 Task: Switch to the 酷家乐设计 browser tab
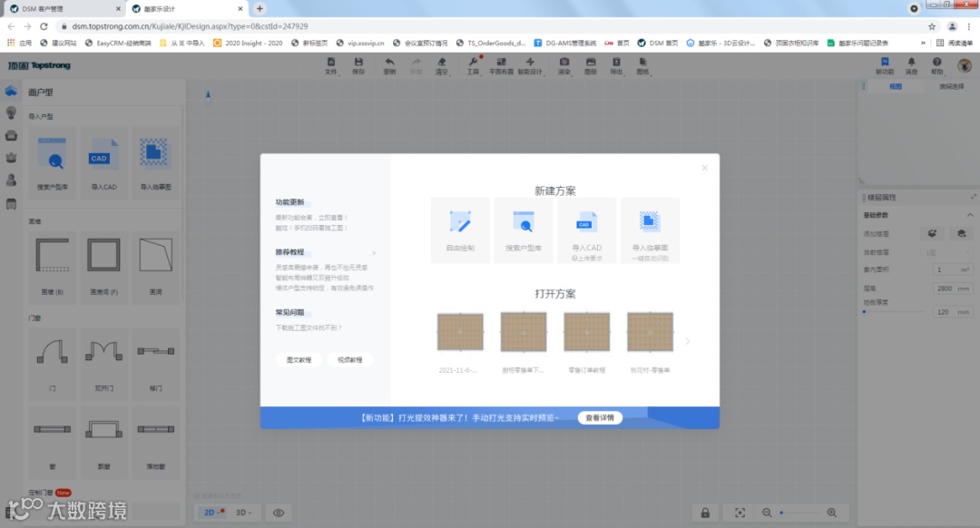pos(186,9)
